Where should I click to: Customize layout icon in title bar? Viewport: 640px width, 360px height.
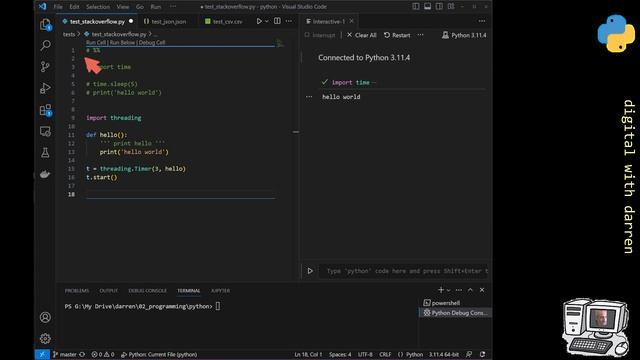[x=451, y=7]
